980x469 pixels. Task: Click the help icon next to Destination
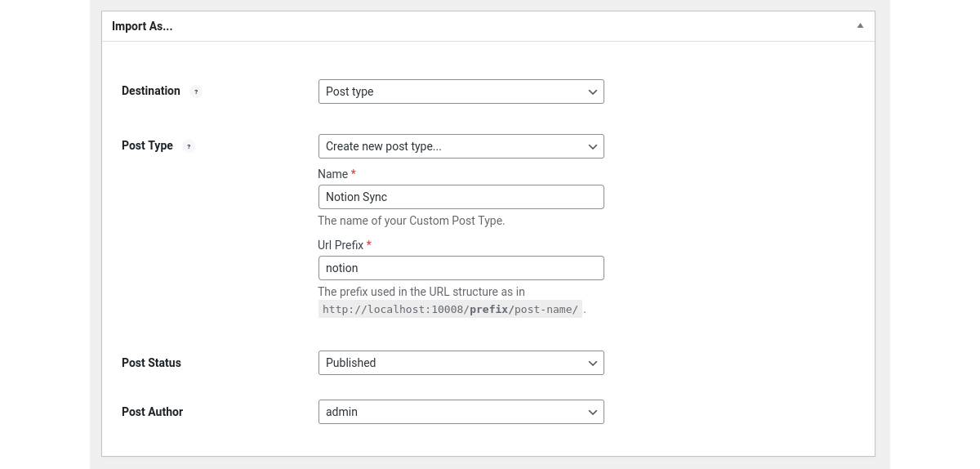point(196,92)
